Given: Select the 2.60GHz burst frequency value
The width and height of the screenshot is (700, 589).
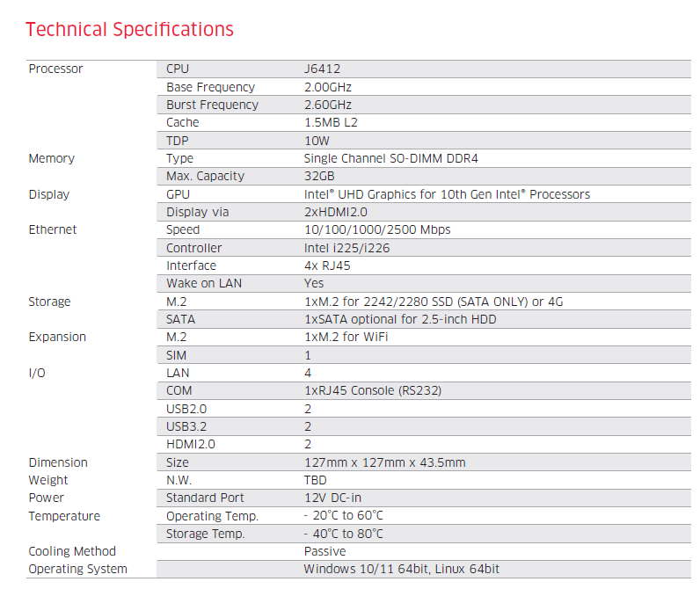Looking at the screenshot, I should pos(328,105).
